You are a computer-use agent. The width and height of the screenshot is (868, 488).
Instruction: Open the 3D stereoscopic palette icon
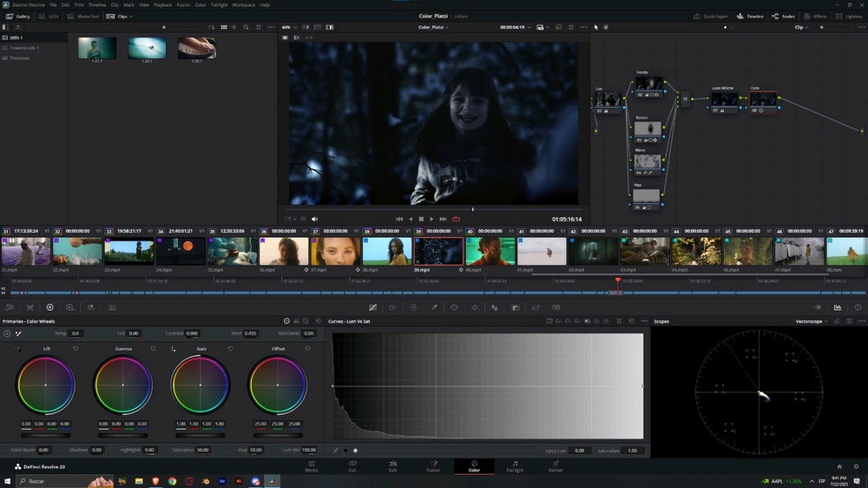click(556, 307)
